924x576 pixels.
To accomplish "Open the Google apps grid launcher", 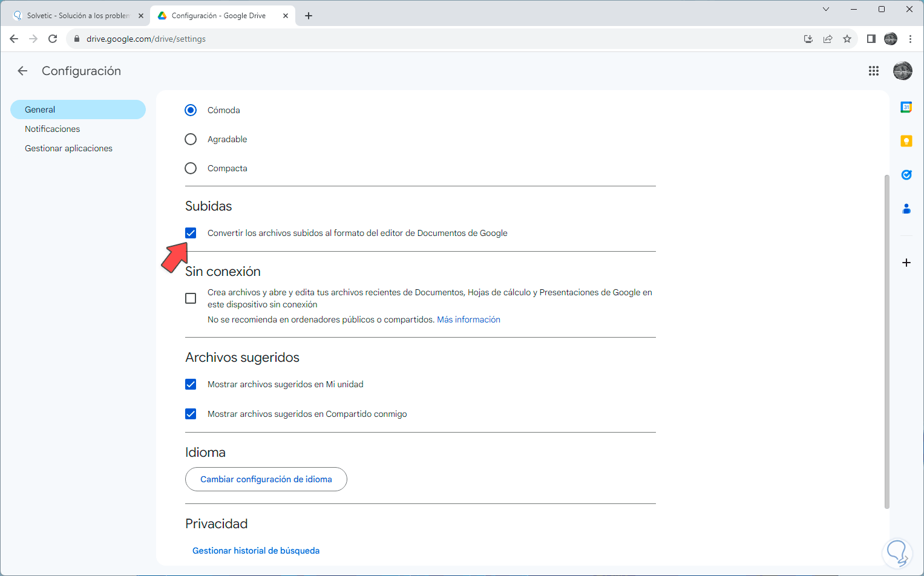I will coord(873,71).
